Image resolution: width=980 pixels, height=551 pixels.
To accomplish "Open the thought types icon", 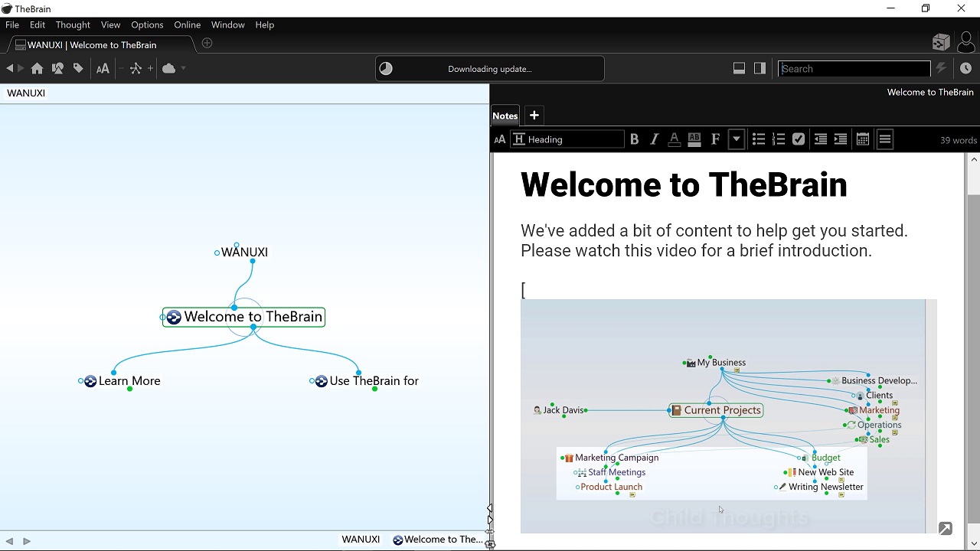I will 57,69.
